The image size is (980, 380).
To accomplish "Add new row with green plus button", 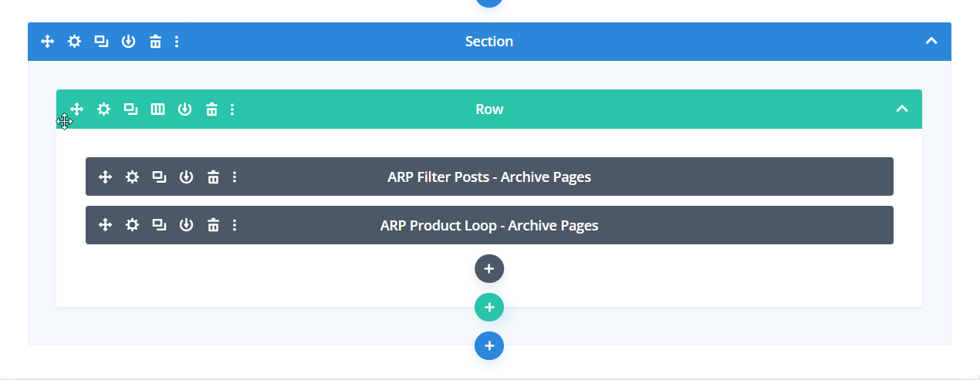I will [x=489, y=308].
